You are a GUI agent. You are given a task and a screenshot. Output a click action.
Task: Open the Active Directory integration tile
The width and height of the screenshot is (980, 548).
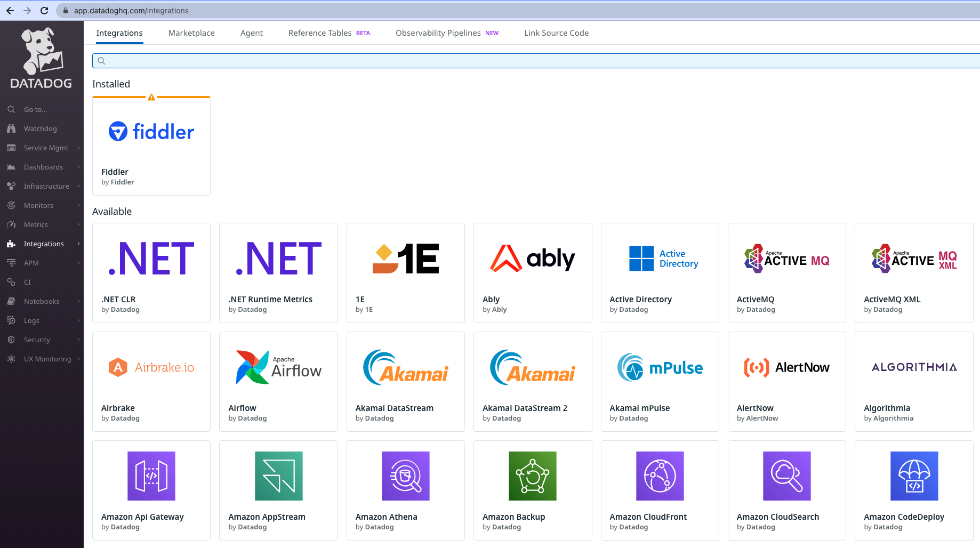click(660, 273)
